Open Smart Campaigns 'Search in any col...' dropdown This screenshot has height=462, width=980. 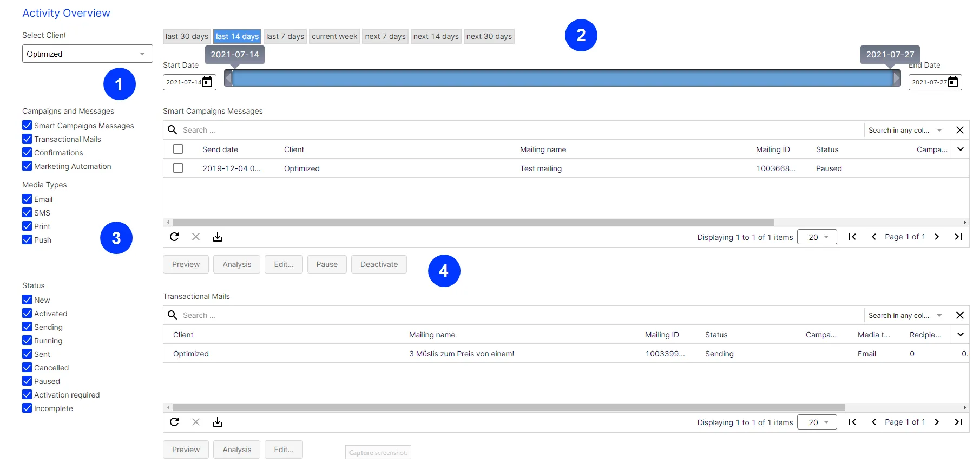pyautogui.click(x=905, y=130)
